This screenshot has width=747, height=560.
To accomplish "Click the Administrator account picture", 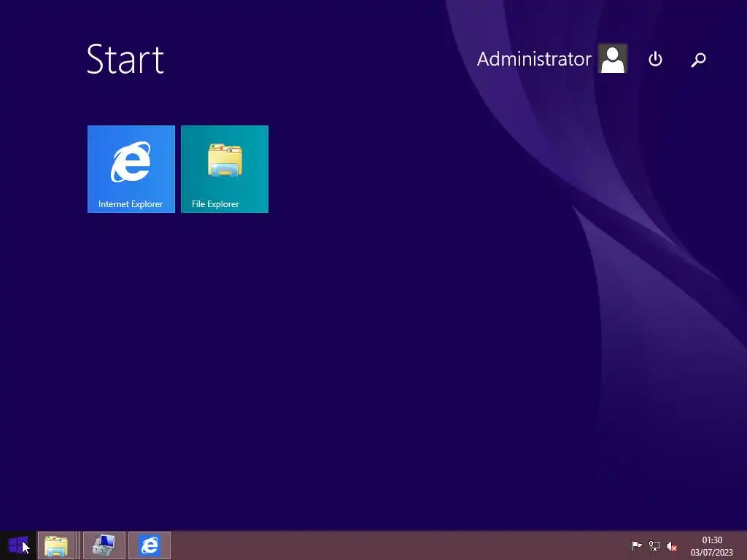I will tap(613, 58).
